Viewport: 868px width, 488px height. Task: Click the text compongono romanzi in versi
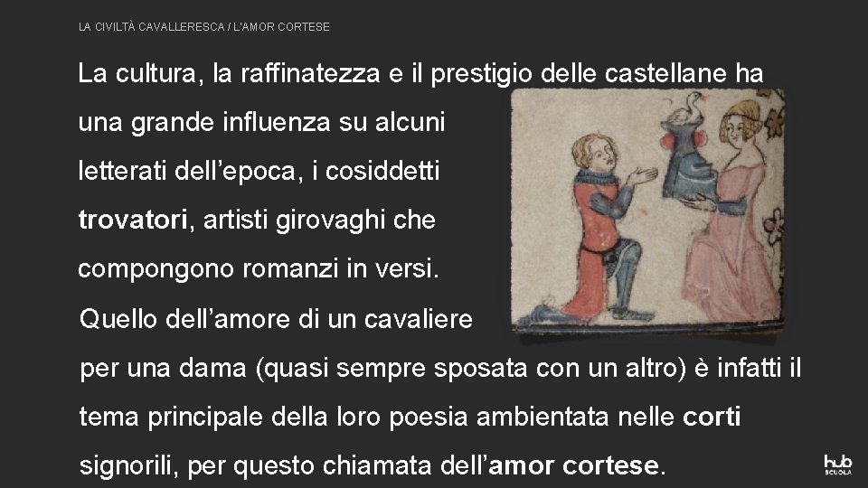(259, 269)
